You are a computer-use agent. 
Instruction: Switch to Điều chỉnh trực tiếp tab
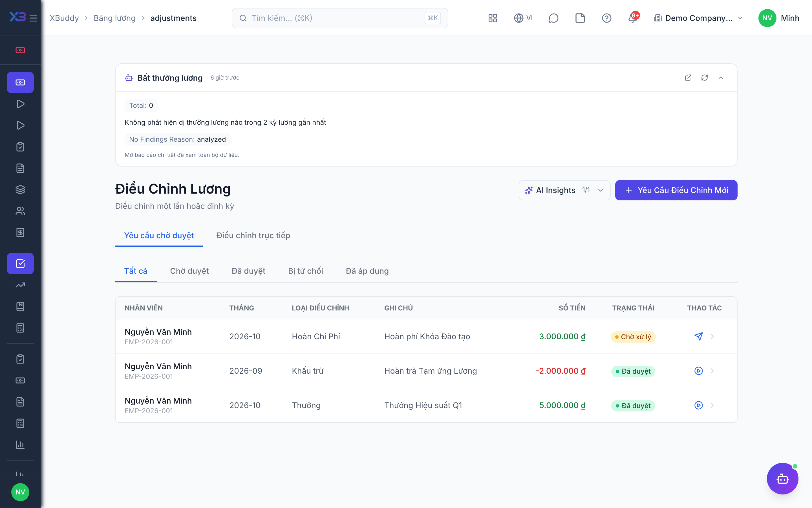click(253, 235)
